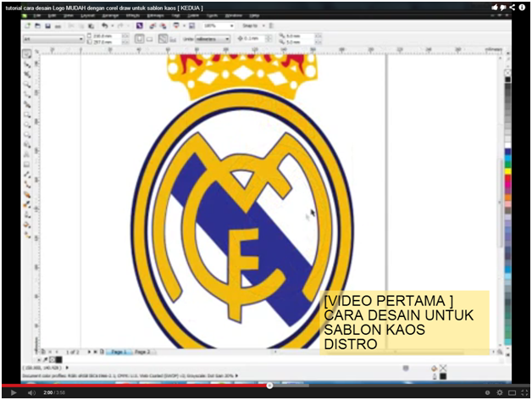Screen dimensions: 532x400
Task: Click the Open file toolbar icon
Action: (x=37, y=25)
